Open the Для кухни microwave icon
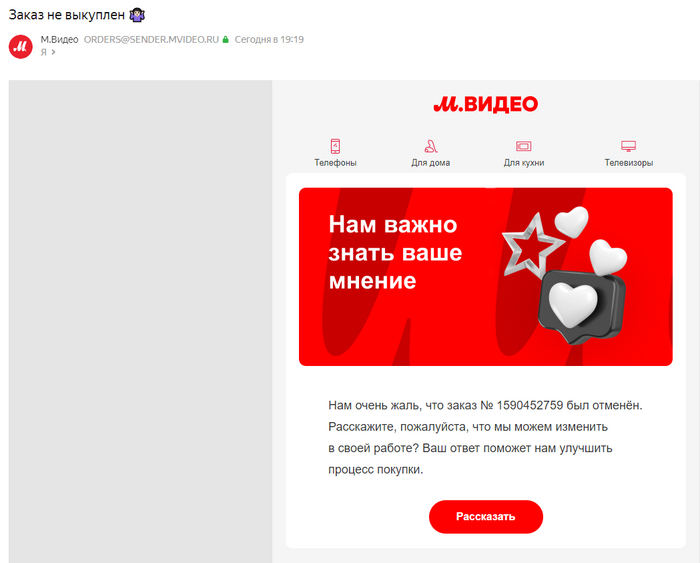The height and width of the screenshot is (563, 700). 524,146
